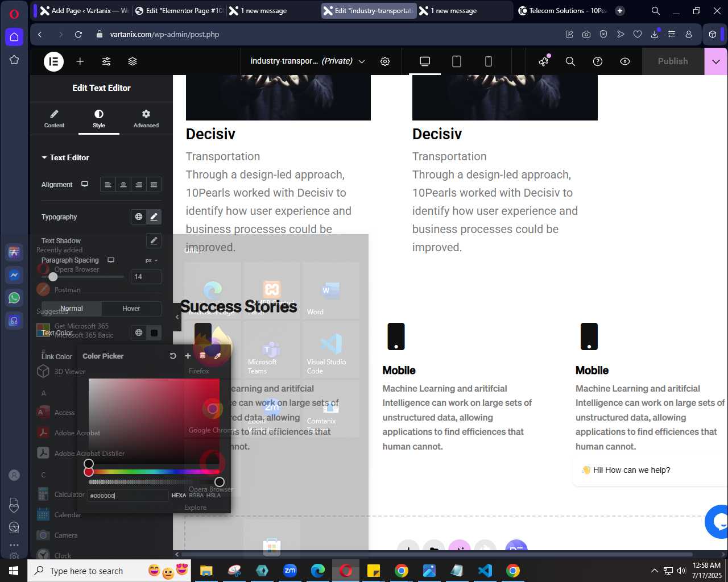Click the Publish button
Image resolution: width=728 pixels, height=582 pixels.
pyautogui.click(x=673, y=61)
